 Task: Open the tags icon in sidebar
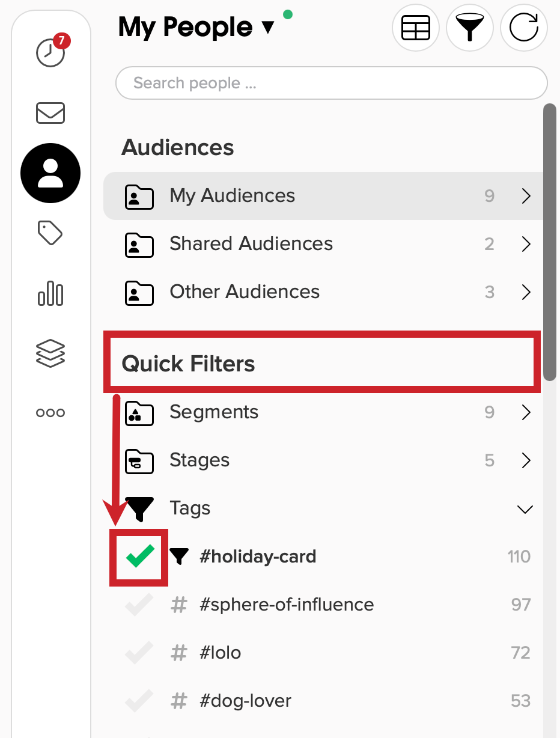tap(50, 233)
